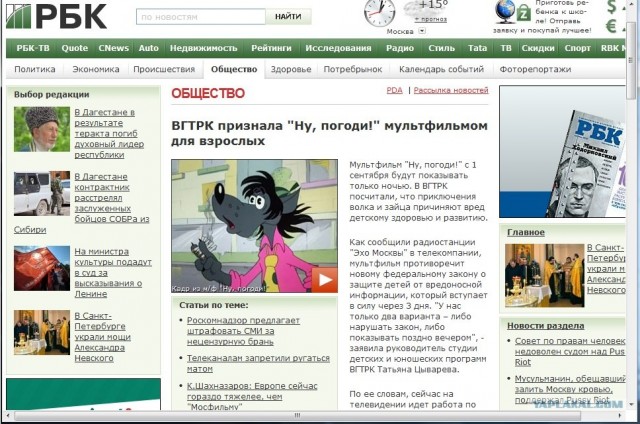The width and height of the screenshot is (640, 424).
Task: Click the dollar currency sign
Action: point(611,7)
